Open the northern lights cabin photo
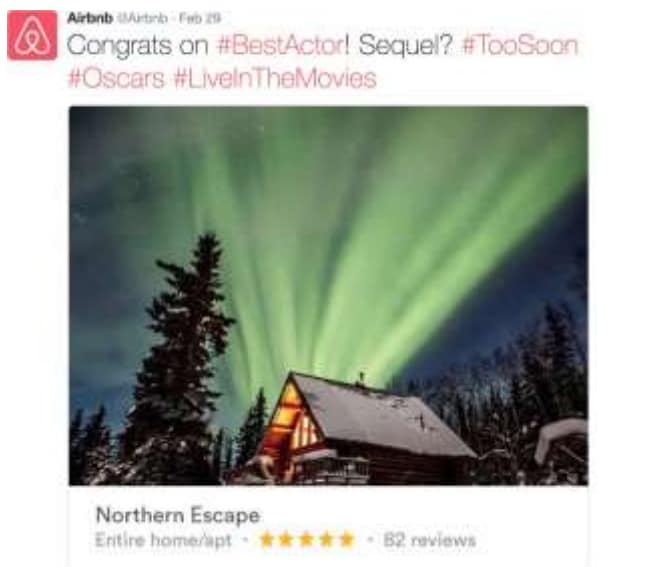This screenshot has height=567, width=651. coord(328,296)
